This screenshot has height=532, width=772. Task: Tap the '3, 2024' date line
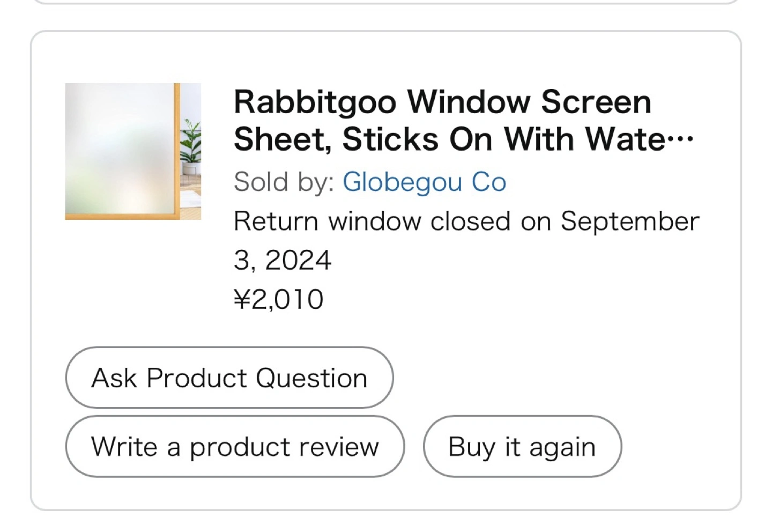tap(283, 261)
